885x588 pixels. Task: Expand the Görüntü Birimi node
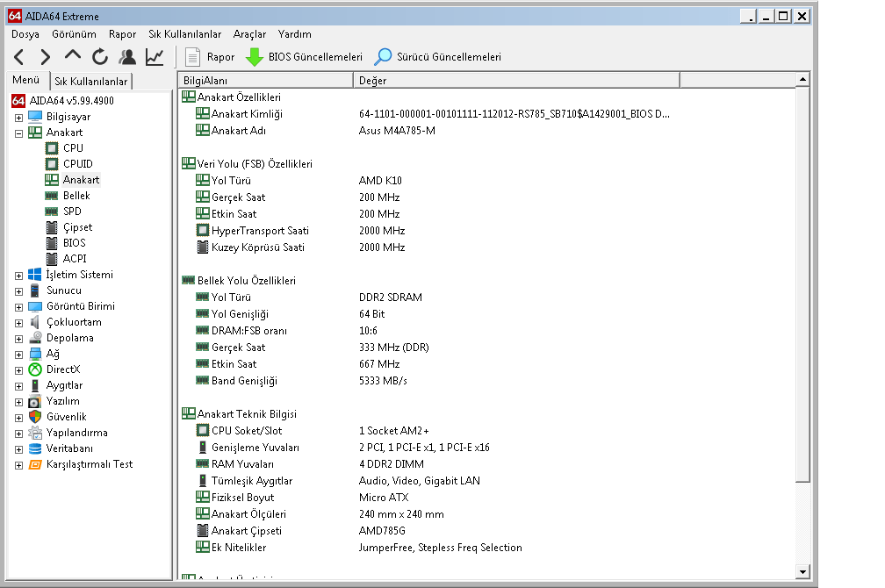coord(18,307)
